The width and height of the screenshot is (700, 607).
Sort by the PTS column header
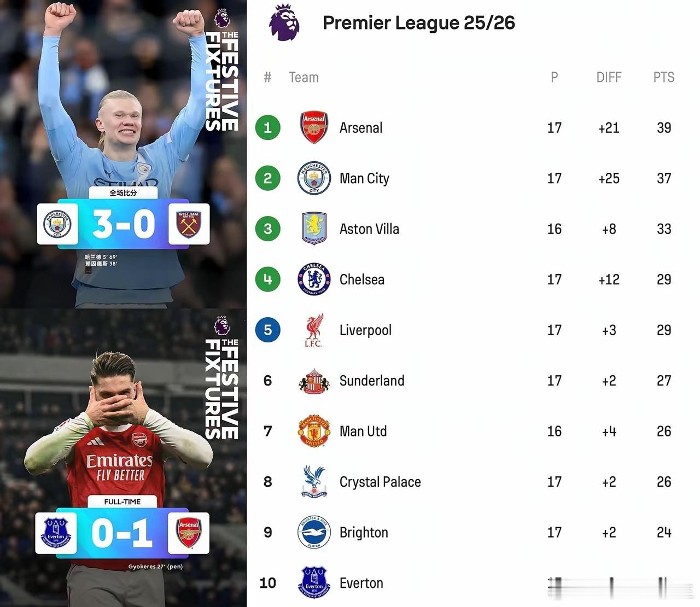(x=663, y=77)
